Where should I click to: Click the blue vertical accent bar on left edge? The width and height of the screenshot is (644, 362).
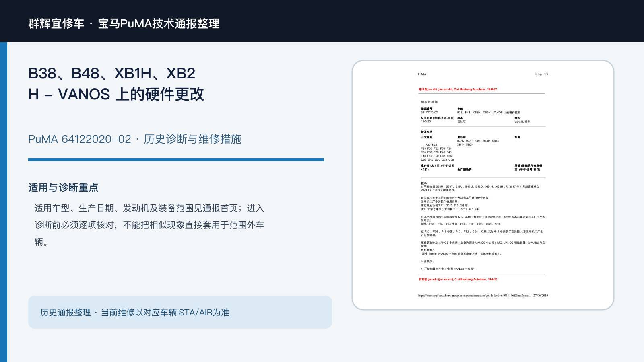(x=4, y=202)
